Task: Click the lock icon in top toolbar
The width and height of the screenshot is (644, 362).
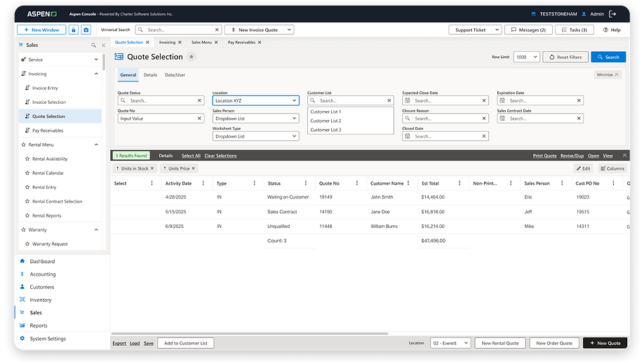Action: [x=74, y=30]
